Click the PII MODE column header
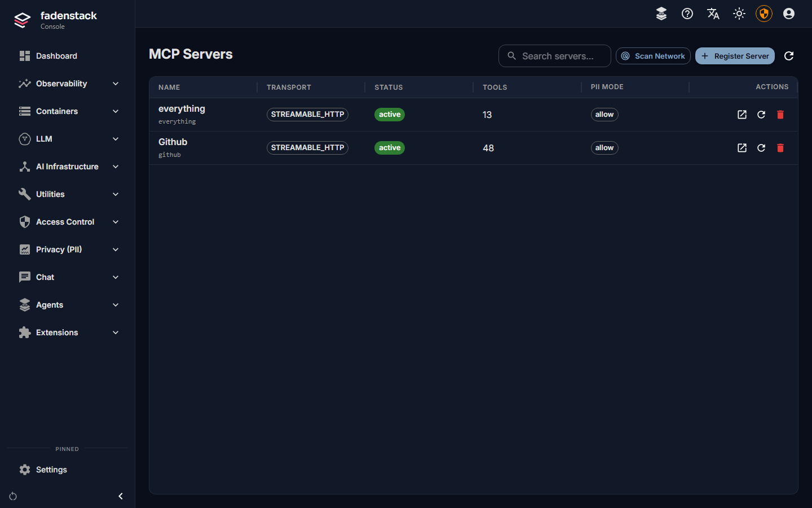 click(607, 87)
